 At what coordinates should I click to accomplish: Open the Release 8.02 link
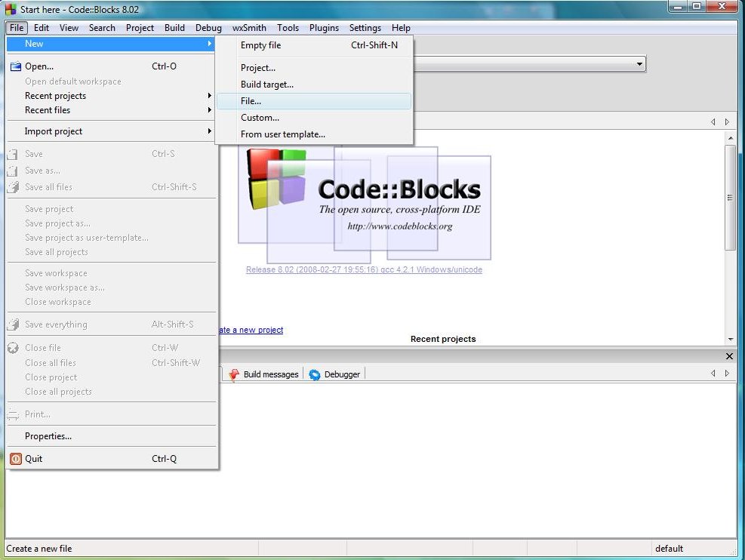(x=365, y=269)
